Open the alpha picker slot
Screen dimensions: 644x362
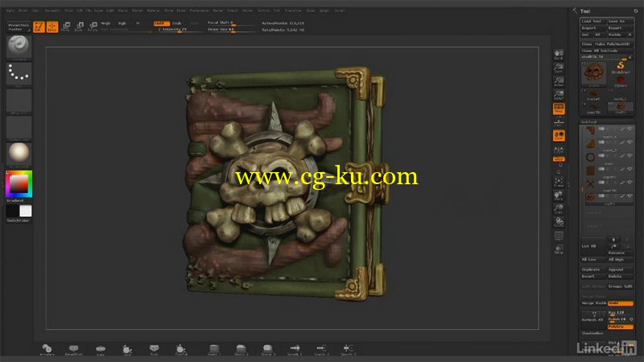pyautogui.click(x=19, y=101)
